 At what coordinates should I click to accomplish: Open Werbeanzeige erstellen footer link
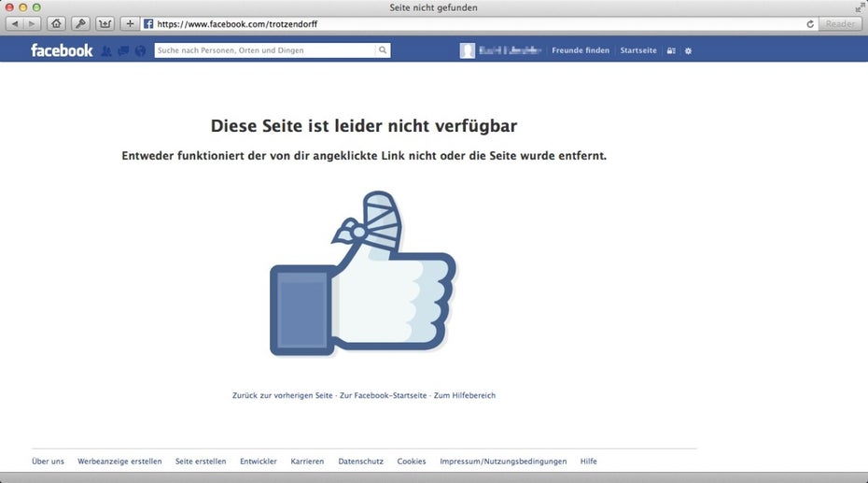point(119,462)
